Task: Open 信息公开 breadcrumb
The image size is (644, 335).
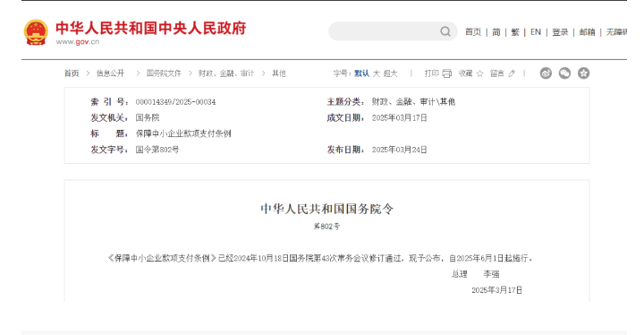Action: pos(110,73)
